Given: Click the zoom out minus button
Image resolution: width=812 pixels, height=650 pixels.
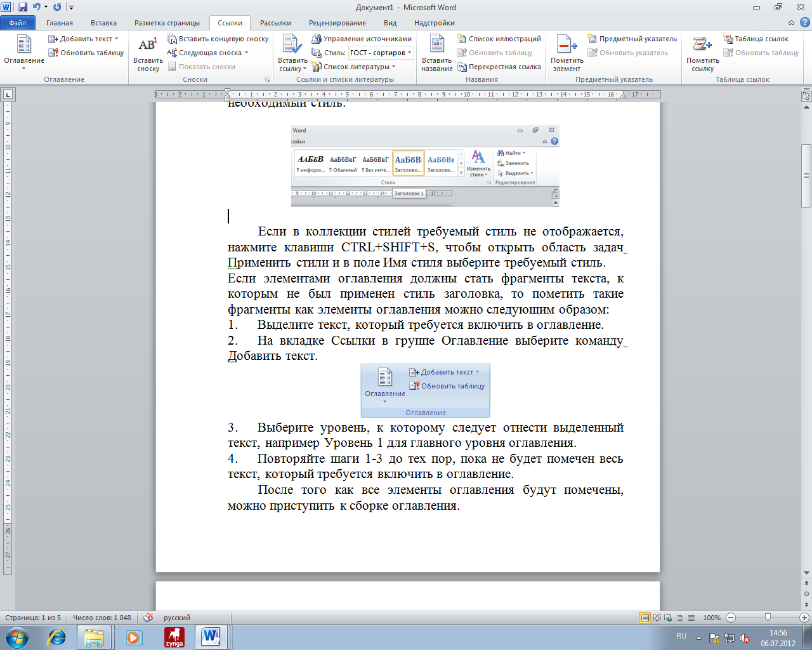Looking at the screenshot, I should [731, 618].
